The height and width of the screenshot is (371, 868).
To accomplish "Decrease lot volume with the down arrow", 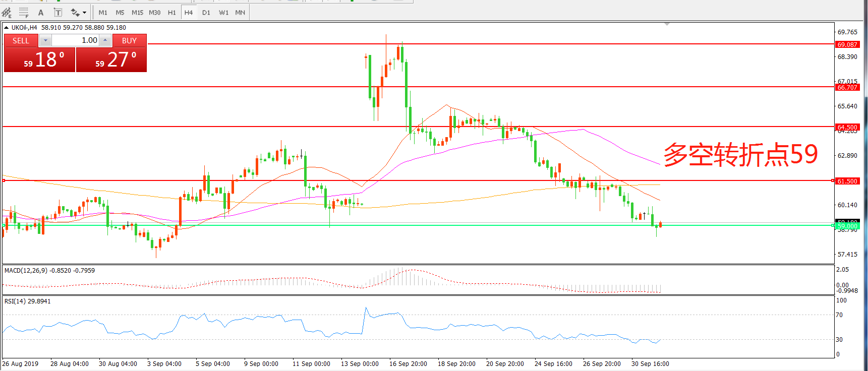I will pos(45,40).
